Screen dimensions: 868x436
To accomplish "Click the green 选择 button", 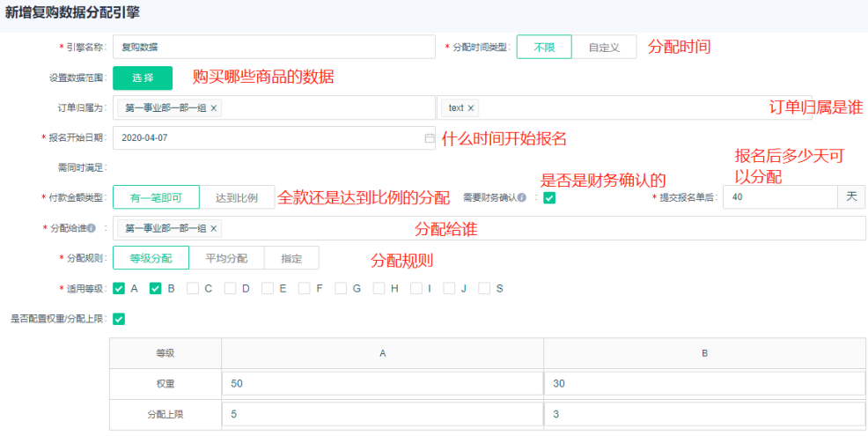I will click(143, 78).
